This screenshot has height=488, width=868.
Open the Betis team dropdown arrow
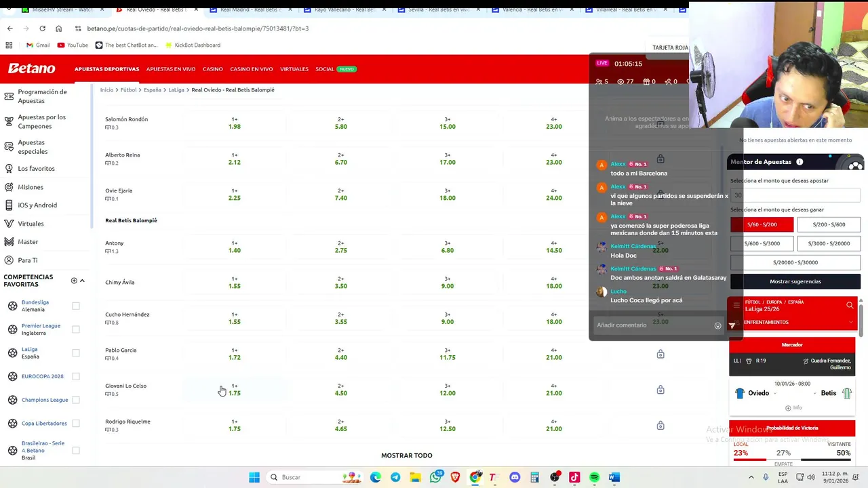815,394
